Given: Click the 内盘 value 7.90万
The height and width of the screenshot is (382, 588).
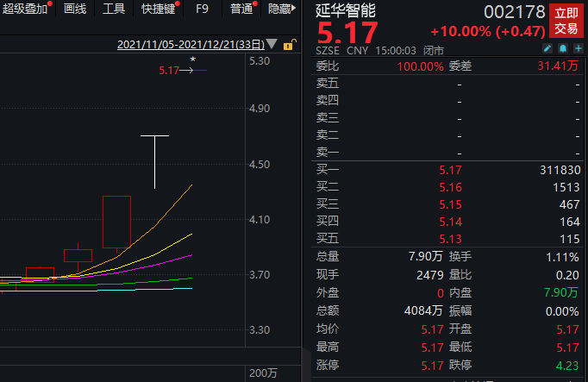Looking at the screenshot, I should click(561, 292).
